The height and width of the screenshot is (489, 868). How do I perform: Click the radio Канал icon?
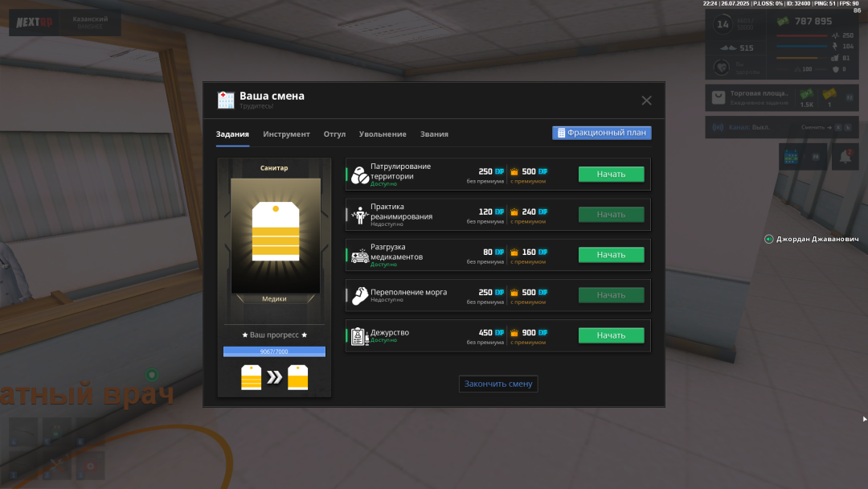718,127
